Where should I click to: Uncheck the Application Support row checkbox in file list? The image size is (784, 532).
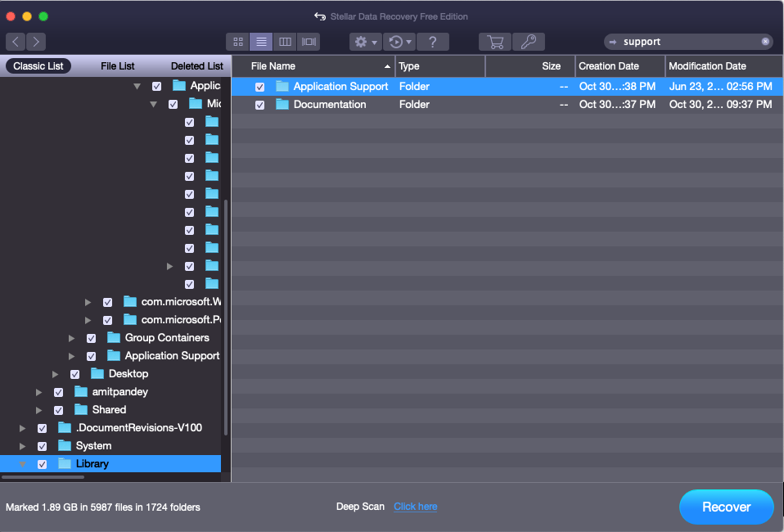[259, 87]
